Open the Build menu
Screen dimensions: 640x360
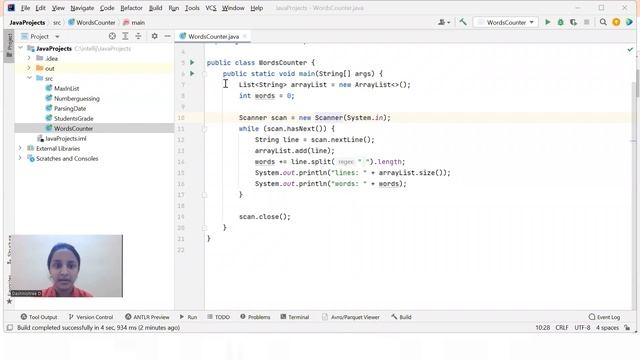(155, 8)
